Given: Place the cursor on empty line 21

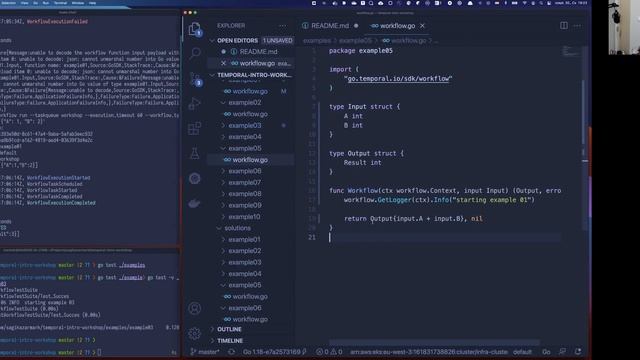Looking at the screenshot, I should pos(445,237).
